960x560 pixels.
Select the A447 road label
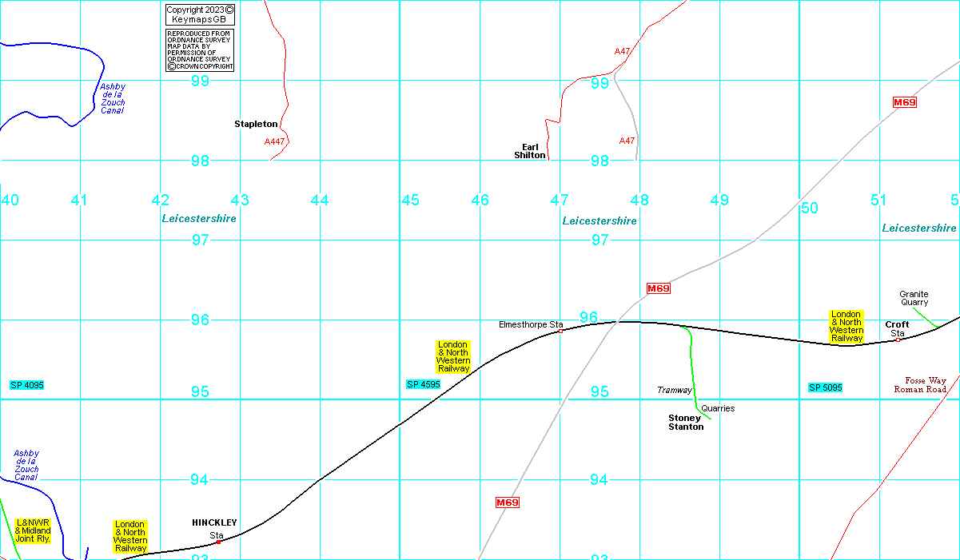click(274, 141)
